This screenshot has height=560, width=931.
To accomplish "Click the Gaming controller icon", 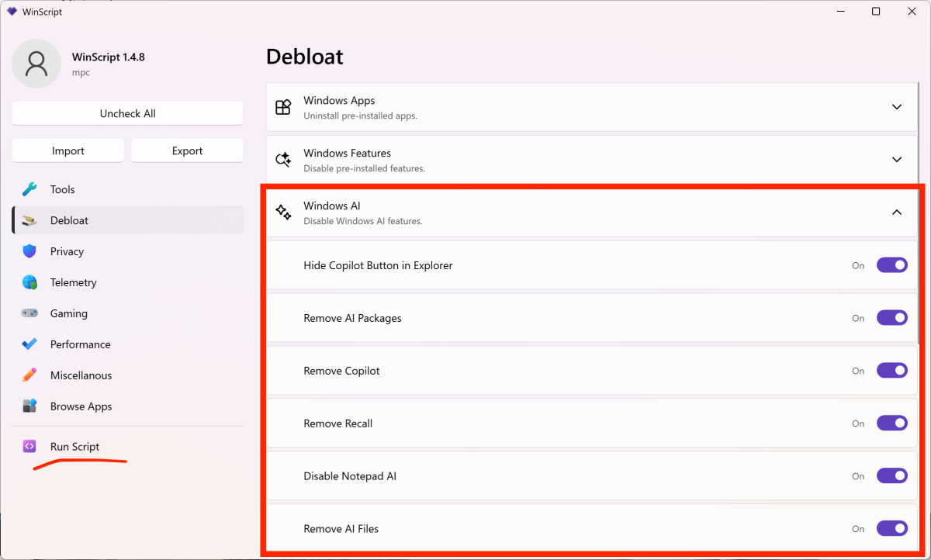I will click(29, 313).
